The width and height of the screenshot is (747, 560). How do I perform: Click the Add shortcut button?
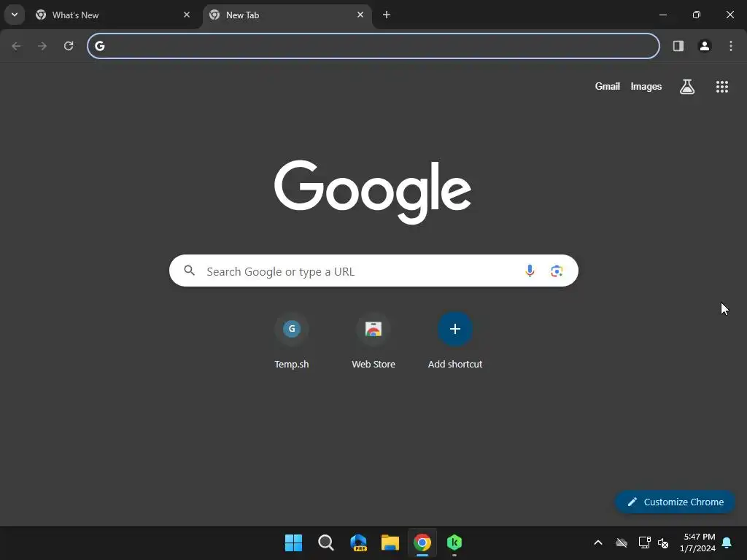455,340
